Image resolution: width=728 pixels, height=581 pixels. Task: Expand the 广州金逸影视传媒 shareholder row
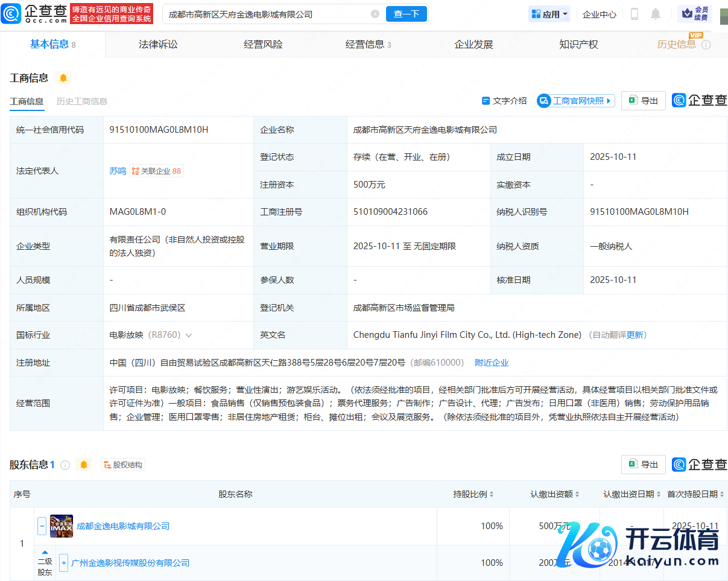coord(63,563)
